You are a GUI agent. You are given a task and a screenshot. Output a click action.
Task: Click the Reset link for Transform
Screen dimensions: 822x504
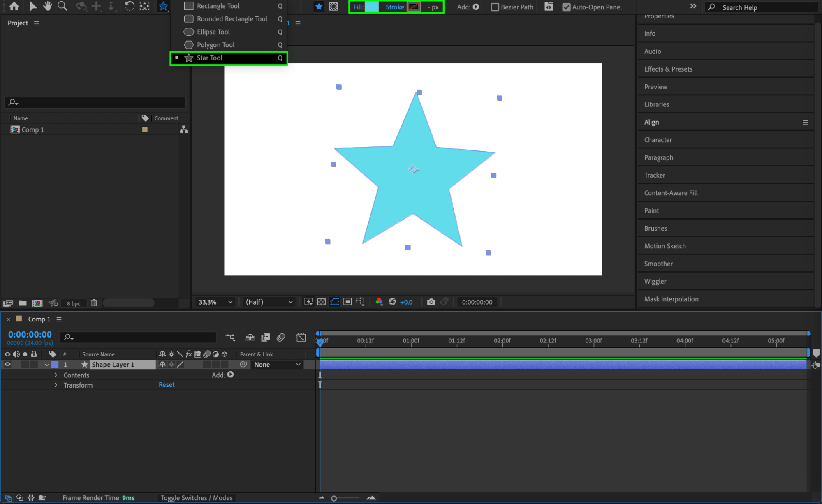point(167,385)
